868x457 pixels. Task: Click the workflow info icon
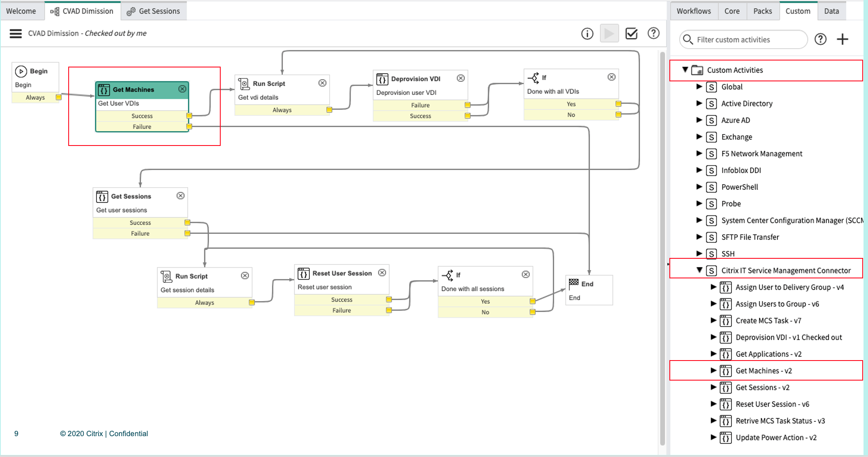click(587, 34)
